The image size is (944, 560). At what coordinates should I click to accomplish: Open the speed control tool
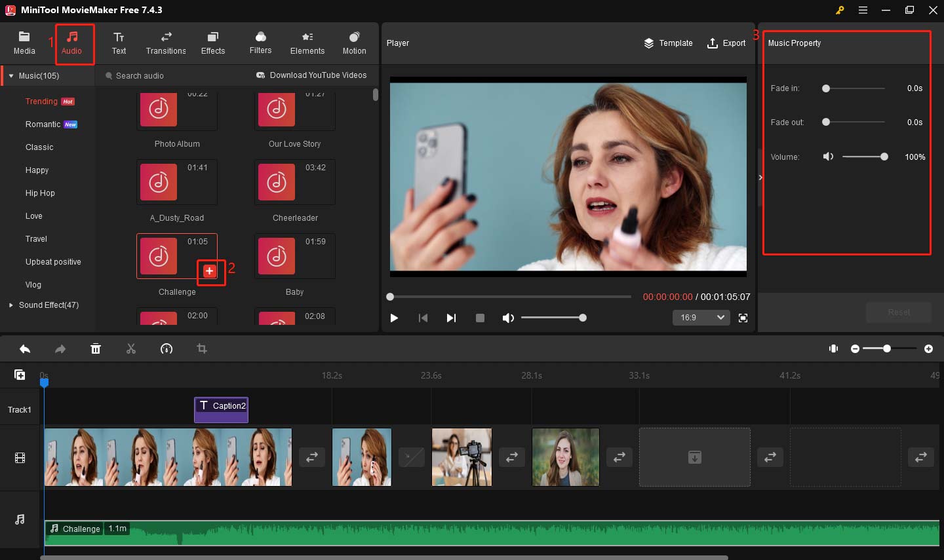tap(167, 349)
